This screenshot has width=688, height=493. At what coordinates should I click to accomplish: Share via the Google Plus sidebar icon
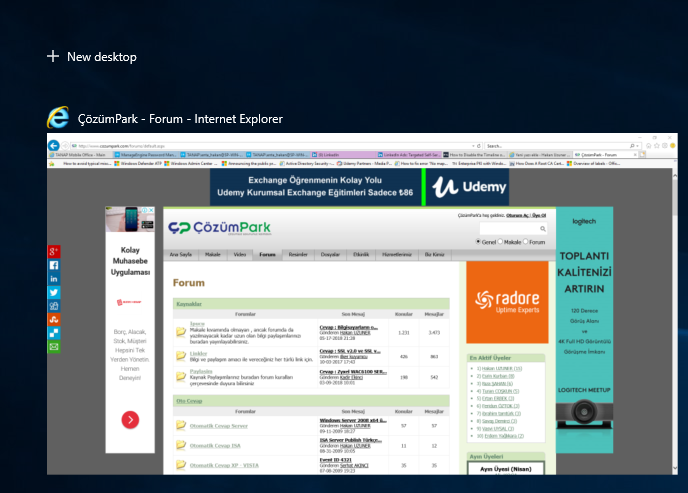pyautogui.click(x=54, y=250)
